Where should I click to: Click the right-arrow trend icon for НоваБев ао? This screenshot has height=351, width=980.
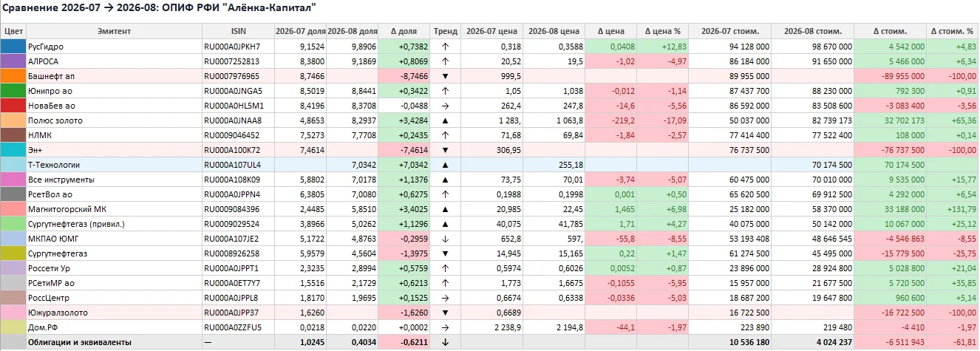click(x=445, y=105)
